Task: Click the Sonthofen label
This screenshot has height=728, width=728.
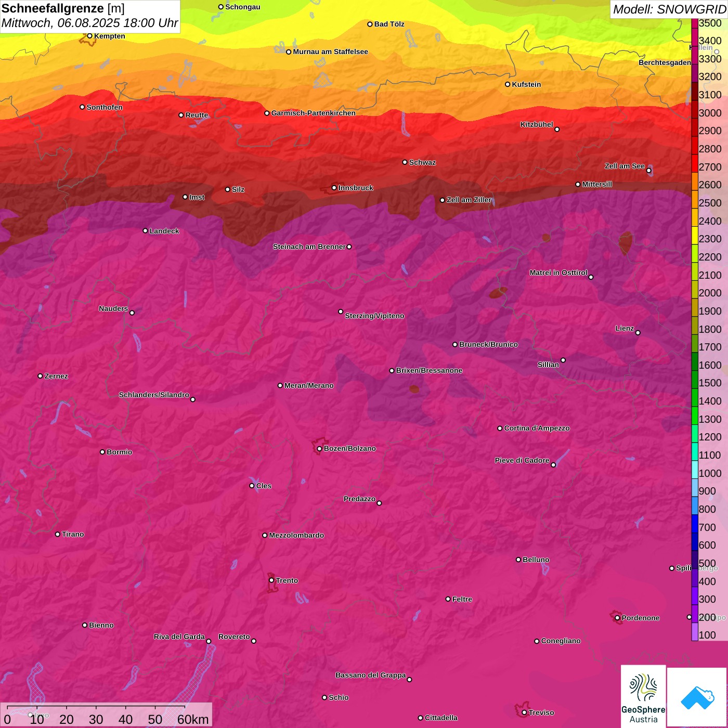Action: tap(105, 107)
